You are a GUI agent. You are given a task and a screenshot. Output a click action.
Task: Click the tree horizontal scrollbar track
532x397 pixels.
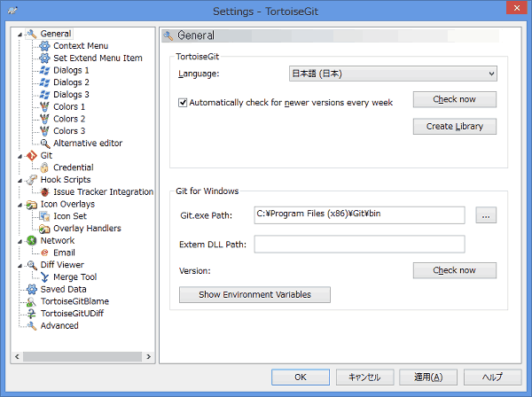[82, 356]
